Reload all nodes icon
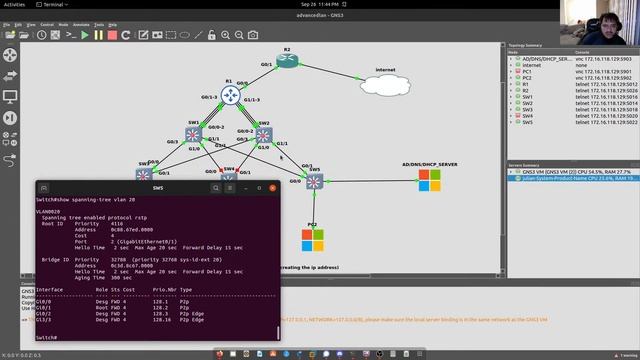 126,35
